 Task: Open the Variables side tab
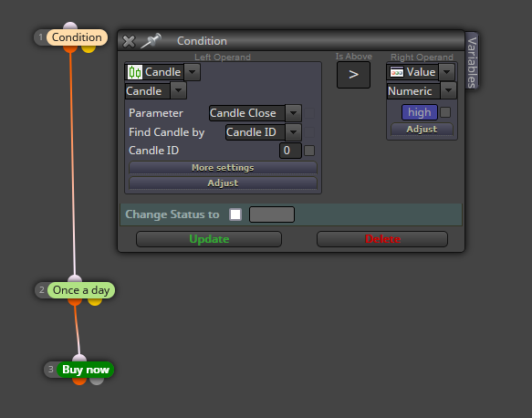click(x=472, y=61)
